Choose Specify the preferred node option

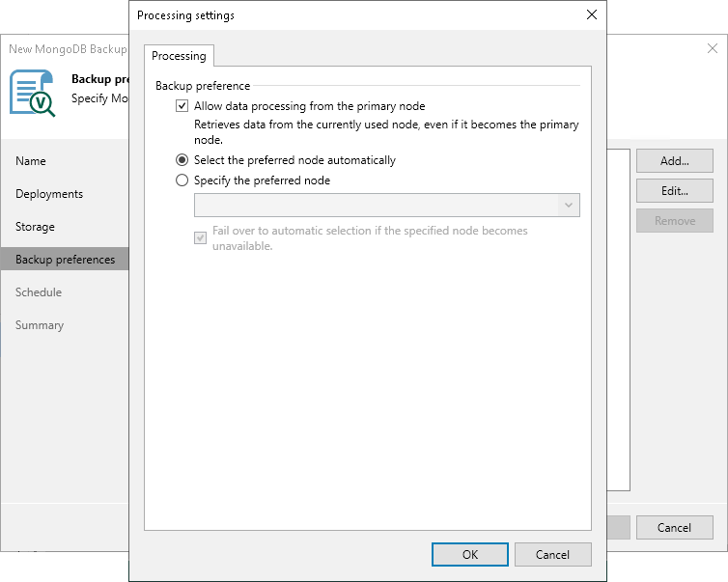coord(182,180)
